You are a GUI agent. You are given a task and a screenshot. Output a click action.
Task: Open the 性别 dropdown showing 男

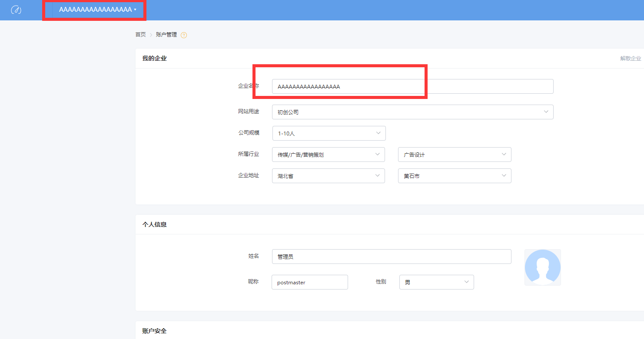(436, 282)
